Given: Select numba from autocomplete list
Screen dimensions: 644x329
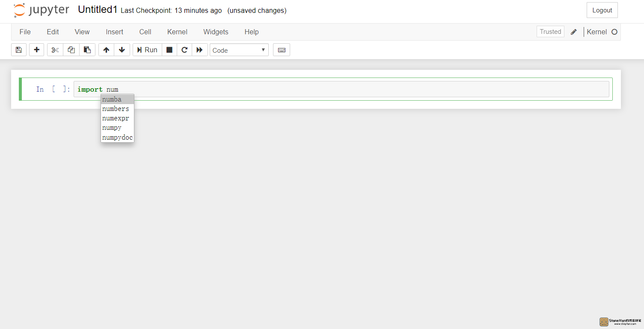Looking at the screenshot, I should click(117, 99).
